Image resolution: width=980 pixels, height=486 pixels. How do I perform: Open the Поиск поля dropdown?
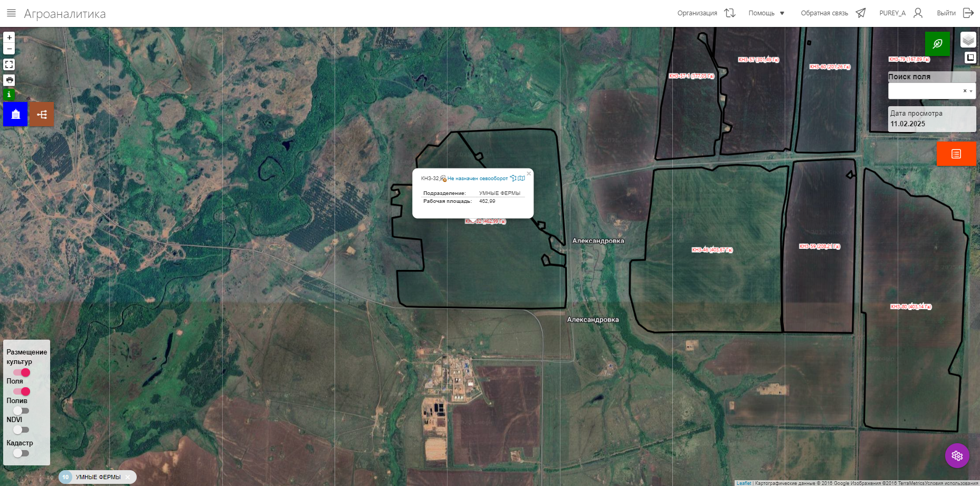click(931, 91)
